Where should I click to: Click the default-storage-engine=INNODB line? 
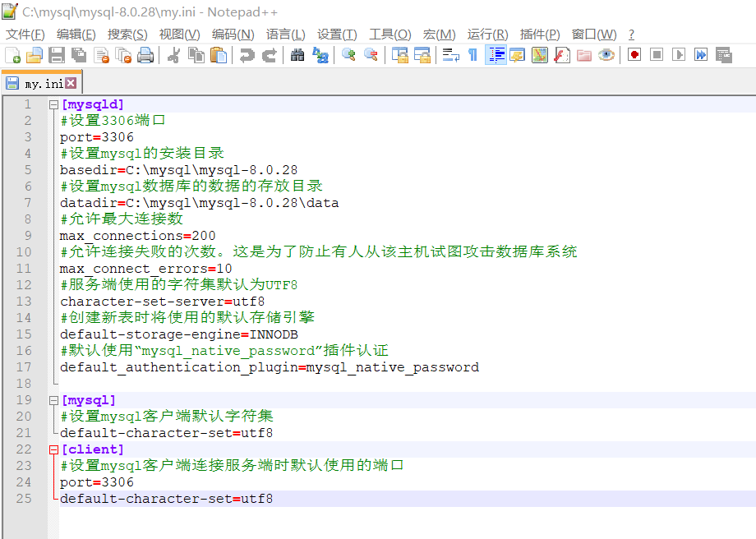(178, 334)
